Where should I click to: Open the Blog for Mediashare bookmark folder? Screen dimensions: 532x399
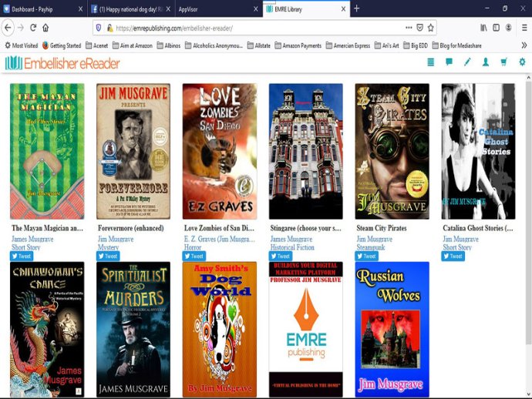coord(456,45)
